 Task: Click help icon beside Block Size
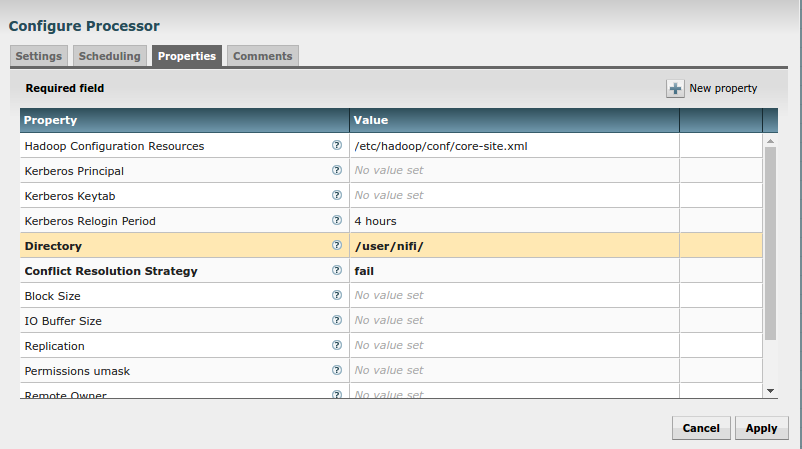click(x=337, y=295)
